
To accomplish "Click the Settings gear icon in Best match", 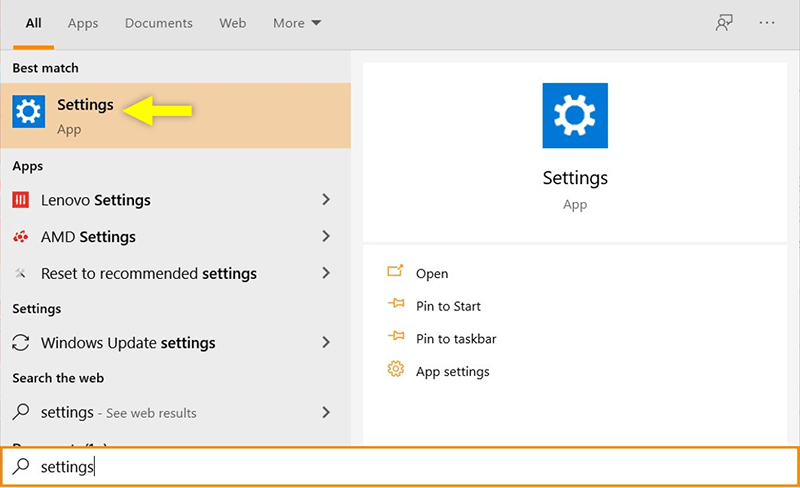I will coord(29,112).
